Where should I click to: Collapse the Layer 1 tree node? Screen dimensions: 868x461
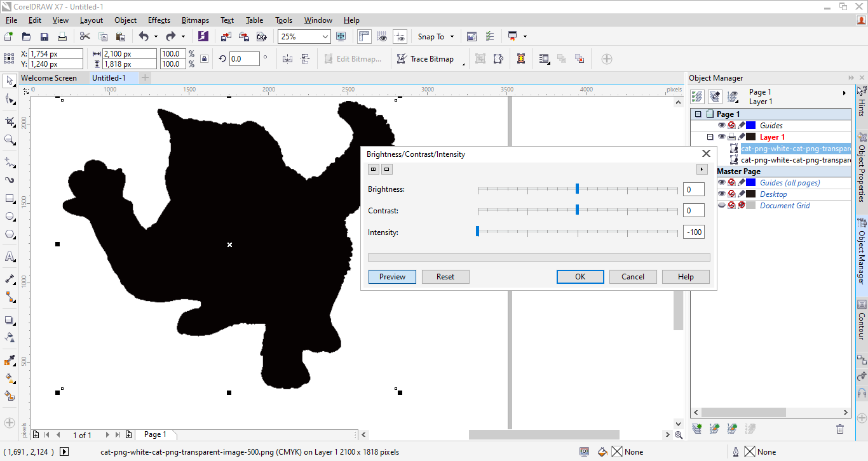(x=710, y=137)
